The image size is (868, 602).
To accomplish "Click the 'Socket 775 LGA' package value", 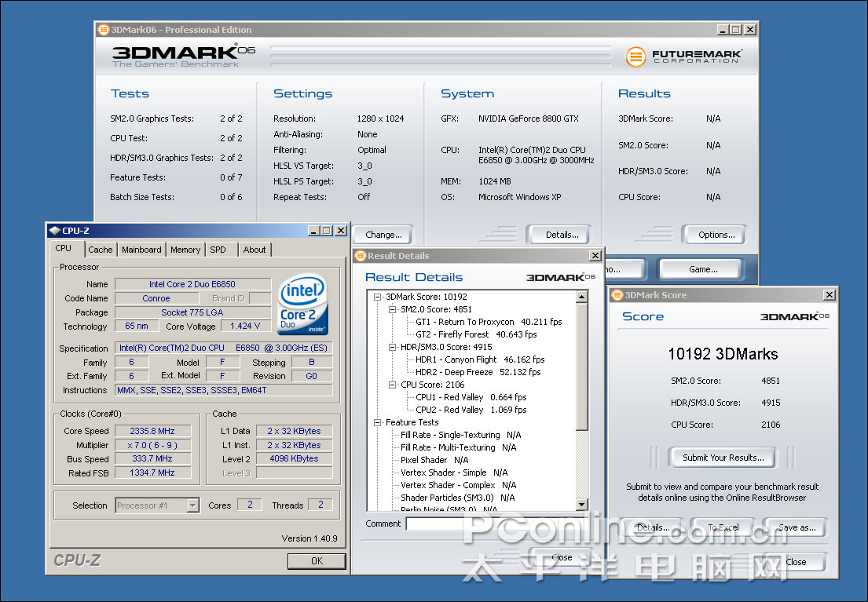I will click(192, 312).
